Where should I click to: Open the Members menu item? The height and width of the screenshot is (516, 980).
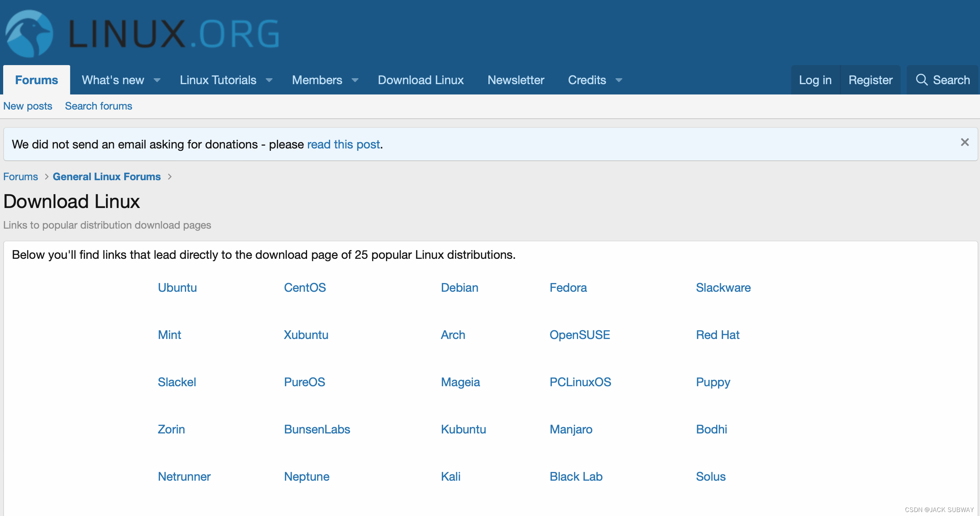(x=317, y=80)
